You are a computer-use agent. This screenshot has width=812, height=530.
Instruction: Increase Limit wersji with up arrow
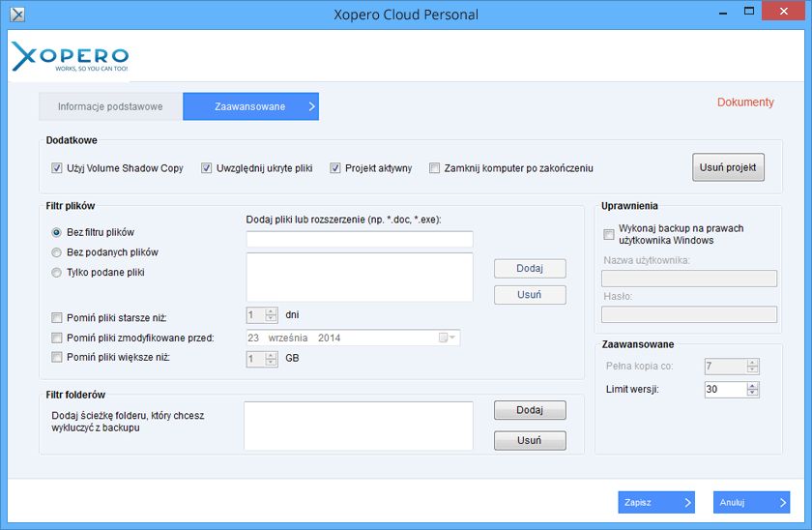[753, 386]
